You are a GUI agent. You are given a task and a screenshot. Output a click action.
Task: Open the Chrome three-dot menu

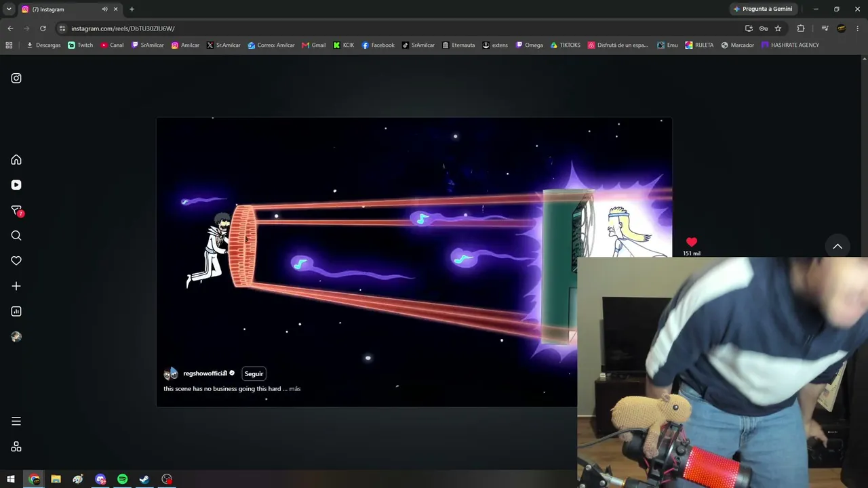click(x=858, y=28)
